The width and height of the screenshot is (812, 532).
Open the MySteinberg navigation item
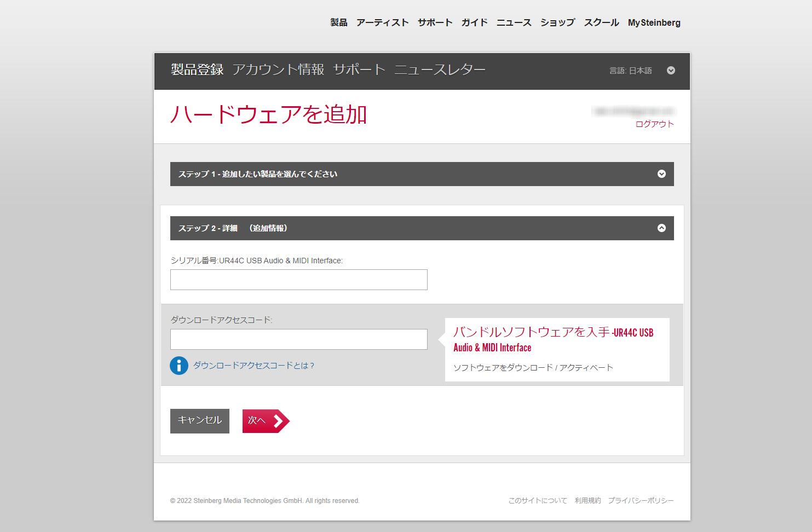[654, 22]
